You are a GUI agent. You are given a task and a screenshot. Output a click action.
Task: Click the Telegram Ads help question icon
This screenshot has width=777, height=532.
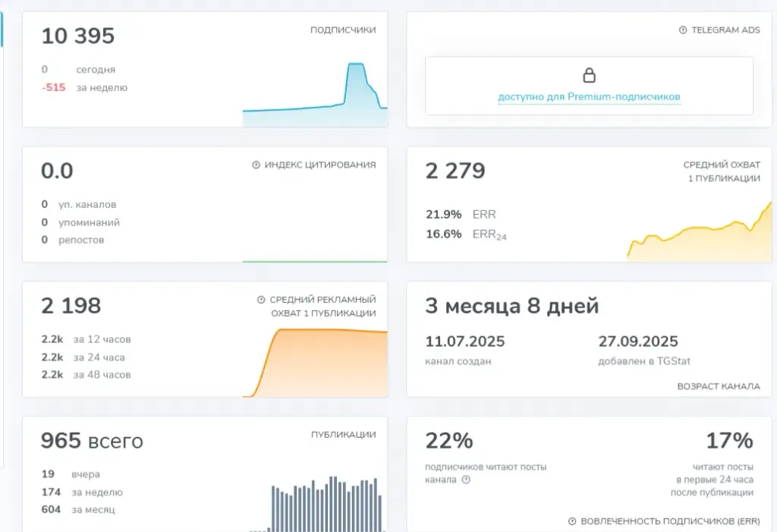(683, 30)
